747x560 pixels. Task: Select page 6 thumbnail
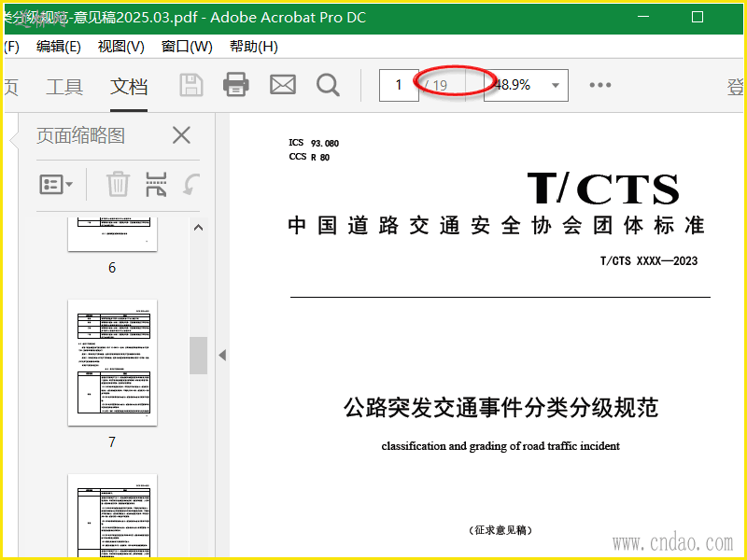click(x=112, y=234)
